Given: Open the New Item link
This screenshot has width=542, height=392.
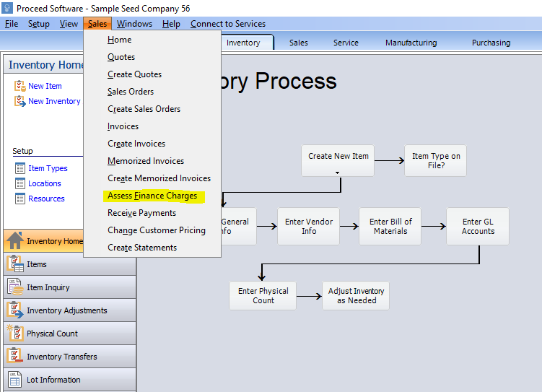Looking at the screenshot, I should click(45, 86).
